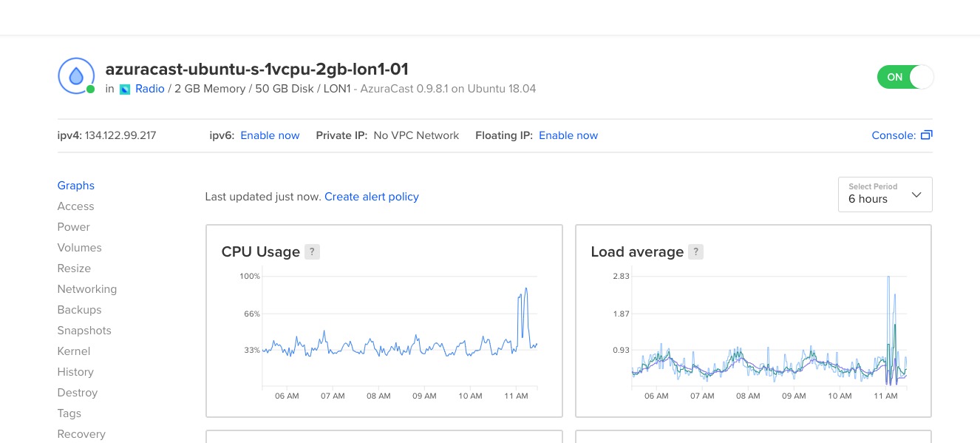
Task: Turn off the droplet using the ON toggle
Action: [x=905, y=77]
